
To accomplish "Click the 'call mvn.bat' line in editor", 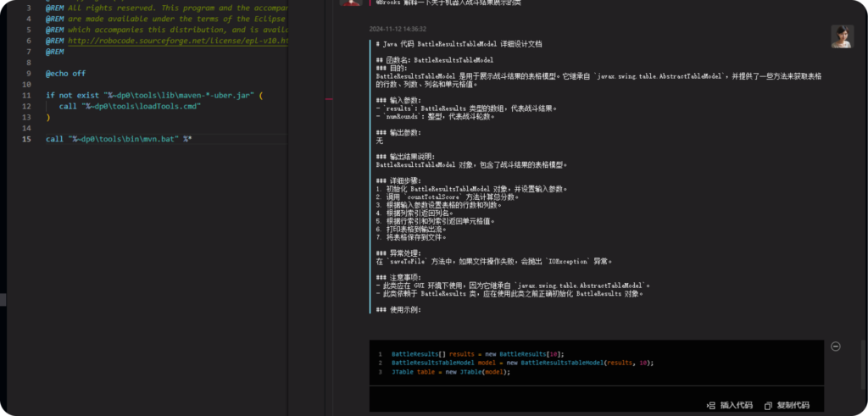I will tap(119, 138).
